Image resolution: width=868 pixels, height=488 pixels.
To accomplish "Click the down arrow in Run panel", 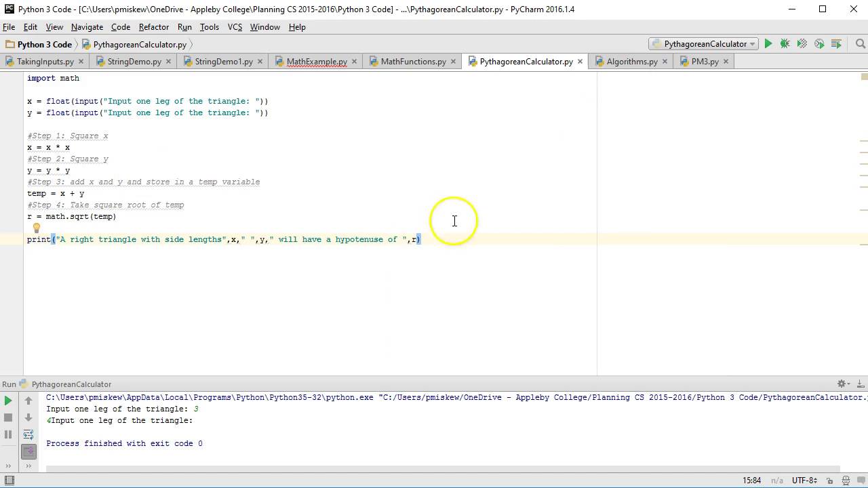I will [x=28, y=418].
